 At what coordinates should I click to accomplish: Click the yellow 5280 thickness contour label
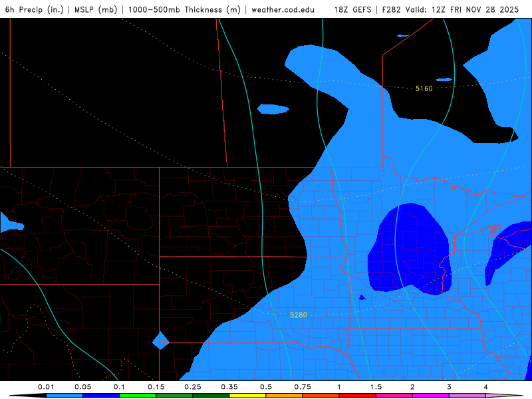[x=299, y=315]
